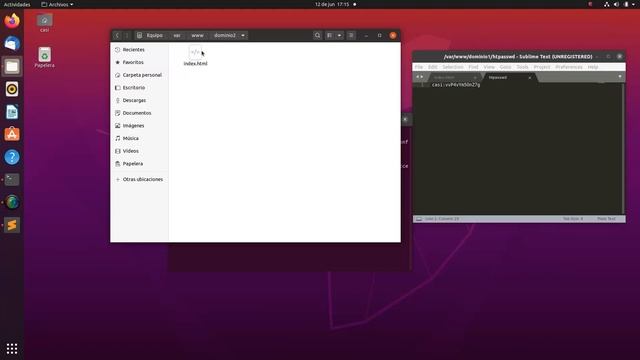Launch Thunderbird mail from the dock
640x360 pixels.
(12, 43)
